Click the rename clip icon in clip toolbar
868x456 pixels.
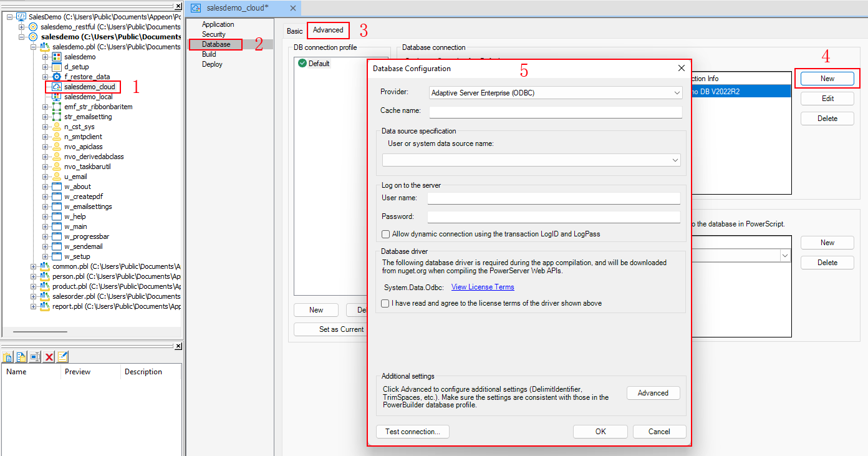[35, 357]
